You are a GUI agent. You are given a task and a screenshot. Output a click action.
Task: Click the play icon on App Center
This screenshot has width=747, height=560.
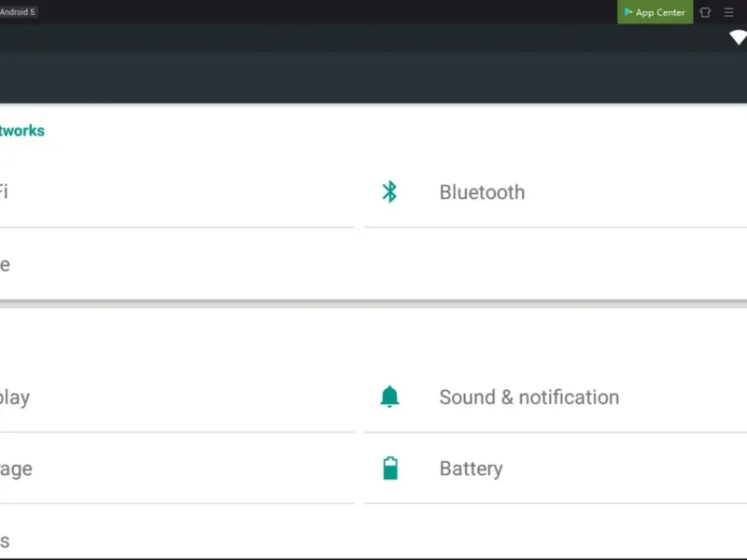click(628, 12)
